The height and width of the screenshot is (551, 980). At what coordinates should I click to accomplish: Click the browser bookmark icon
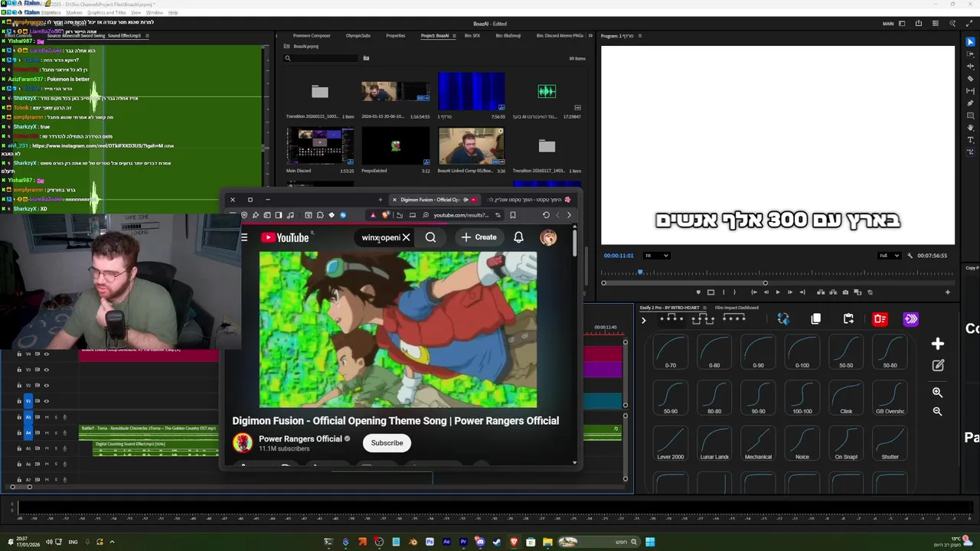(x=513, y=215)
